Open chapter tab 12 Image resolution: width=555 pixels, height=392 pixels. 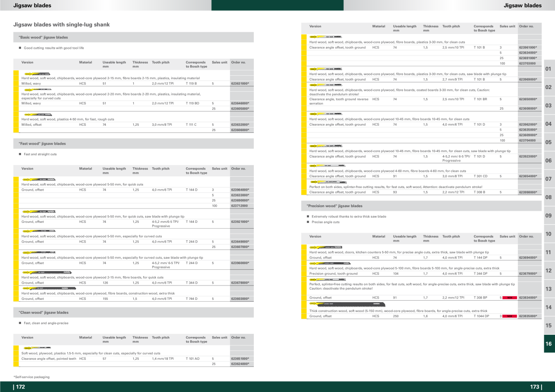click(549, 271)
